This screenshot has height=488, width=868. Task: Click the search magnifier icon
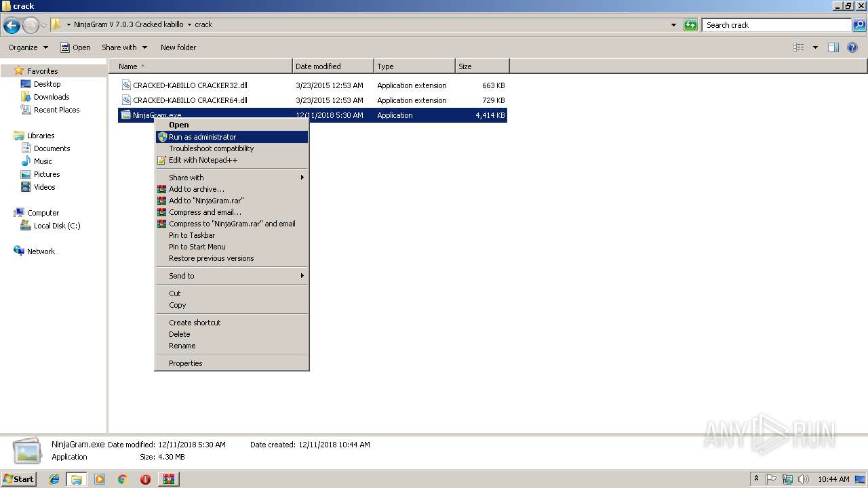point(859,25)
